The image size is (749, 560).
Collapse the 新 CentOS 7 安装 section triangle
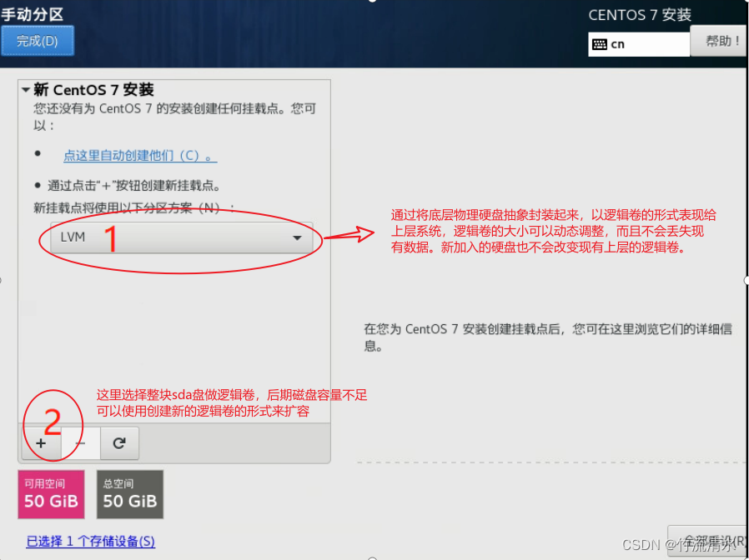(26, 89)
